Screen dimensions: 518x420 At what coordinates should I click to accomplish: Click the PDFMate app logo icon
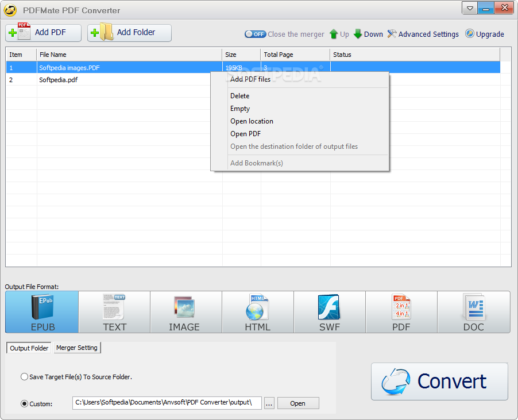10,10
